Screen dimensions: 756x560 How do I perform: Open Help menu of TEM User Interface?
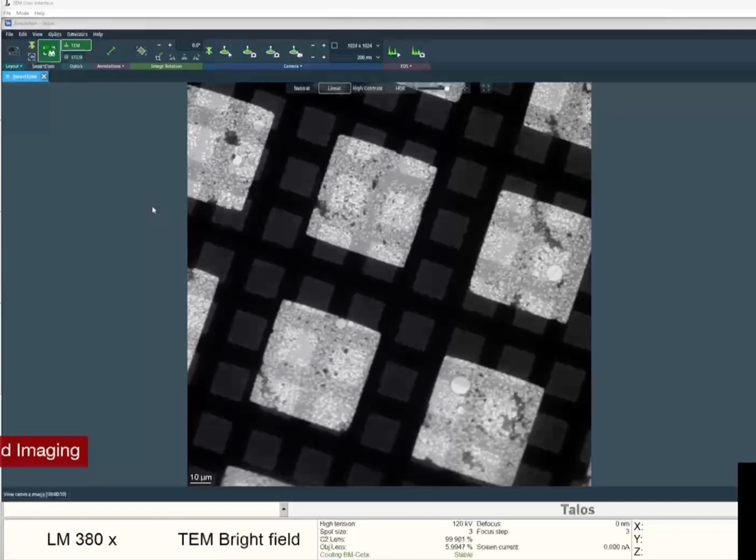pyautogui.click(x=40, y=13)
